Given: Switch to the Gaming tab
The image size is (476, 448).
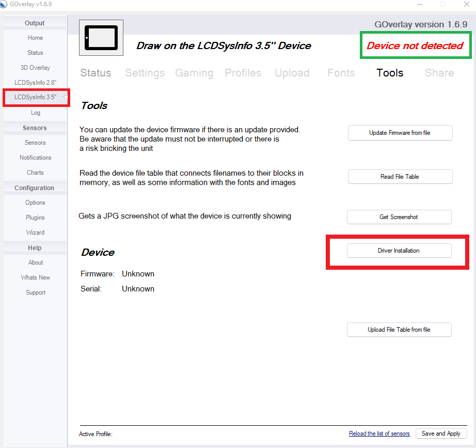Looking at the screenshot, I should (x=194, y=73).
